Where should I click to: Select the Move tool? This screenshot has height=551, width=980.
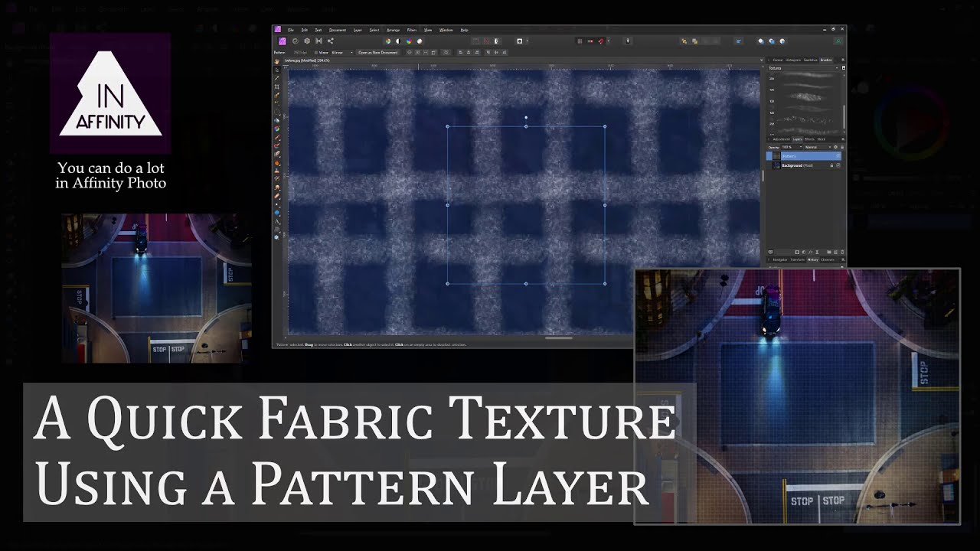pyautogui.click(x=277, y=70)
